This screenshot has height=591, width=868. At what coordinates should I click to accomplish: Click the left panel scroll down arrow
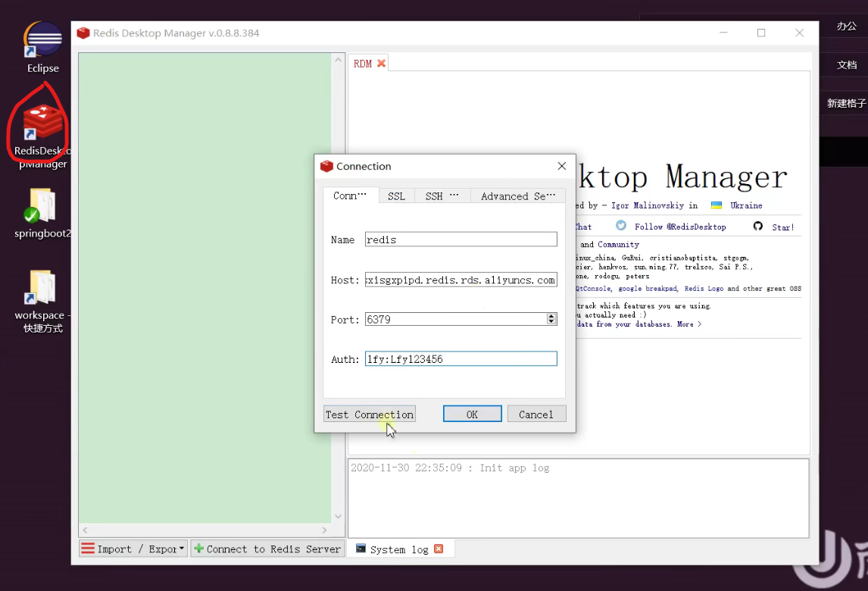(x=339, y=516)
